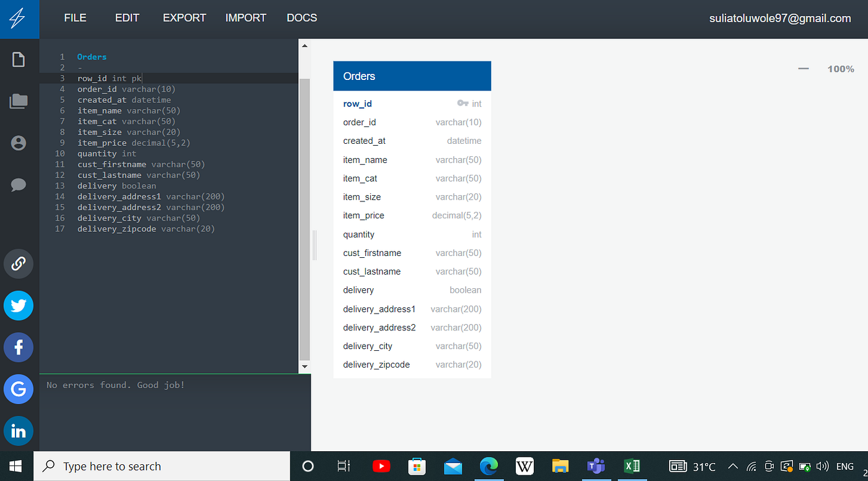Open Excel from the taskbar
This screenshot has width=868, height=481.
(x=632, y=466)
